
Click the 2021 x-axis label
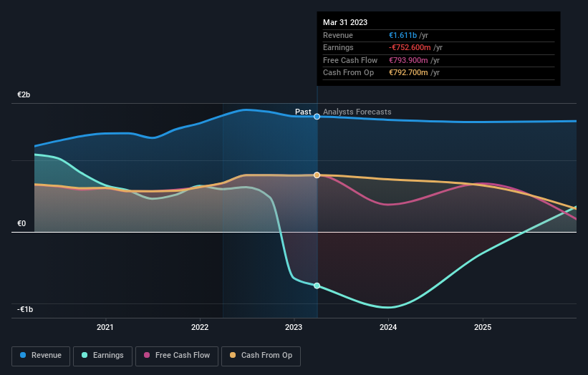click(105, 327)
